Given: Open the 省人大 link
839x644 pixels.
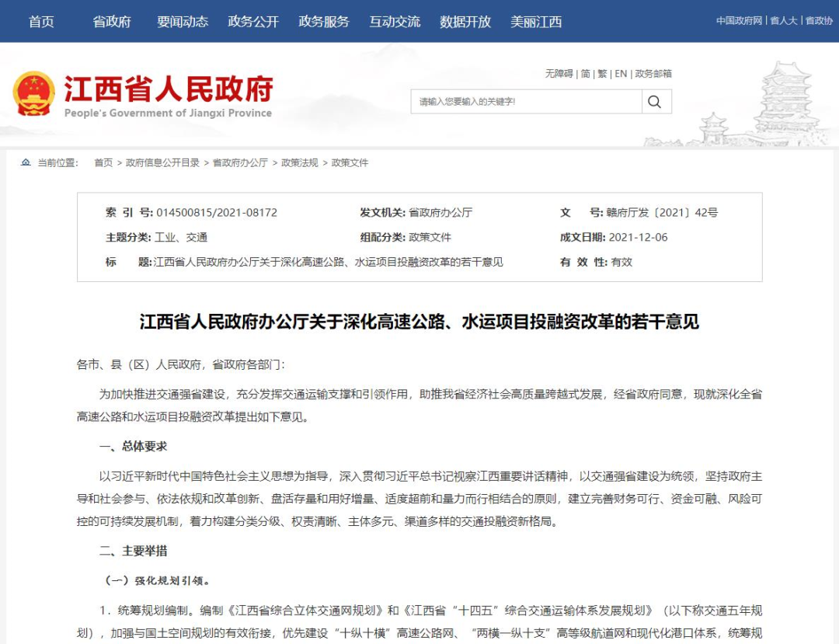Looking at the screenshot, I should tap(784, 21).
